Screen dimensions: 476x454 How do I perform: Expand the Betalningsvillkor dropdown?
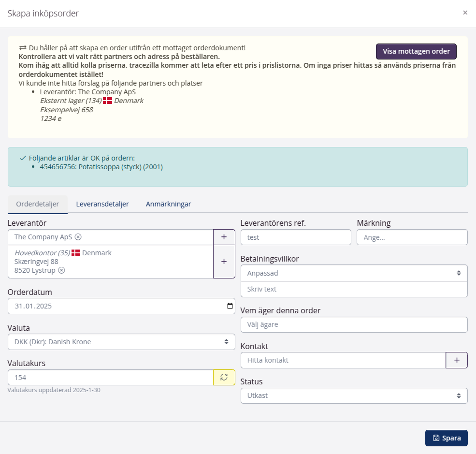point(354,273)
